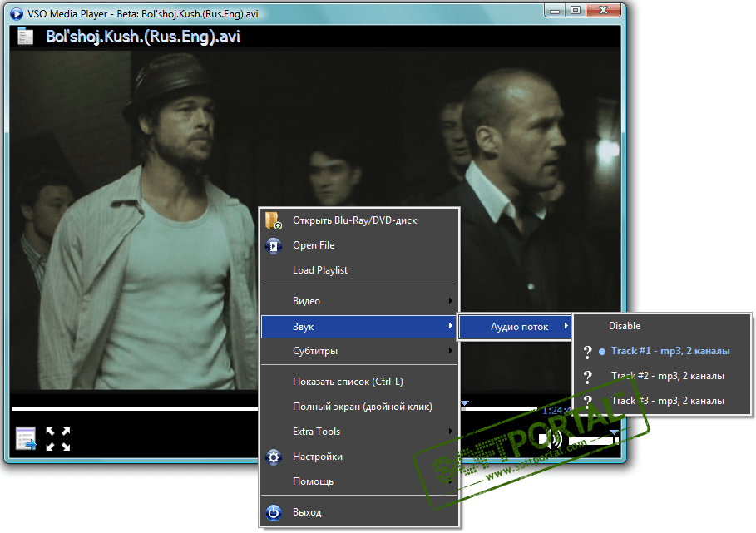
Task: Minimize the VSO Media Player window
Action: click(x=556, y=11)
